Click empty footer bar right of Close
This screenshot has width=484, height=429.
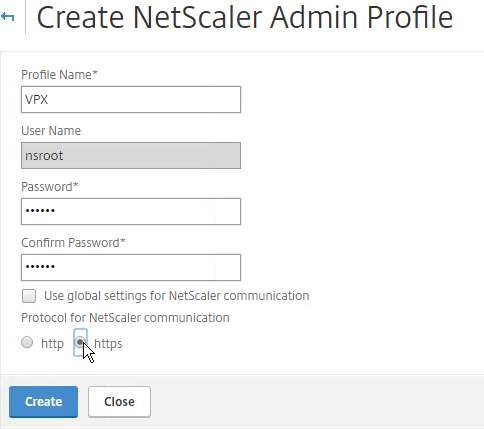[x=317, y=402]
